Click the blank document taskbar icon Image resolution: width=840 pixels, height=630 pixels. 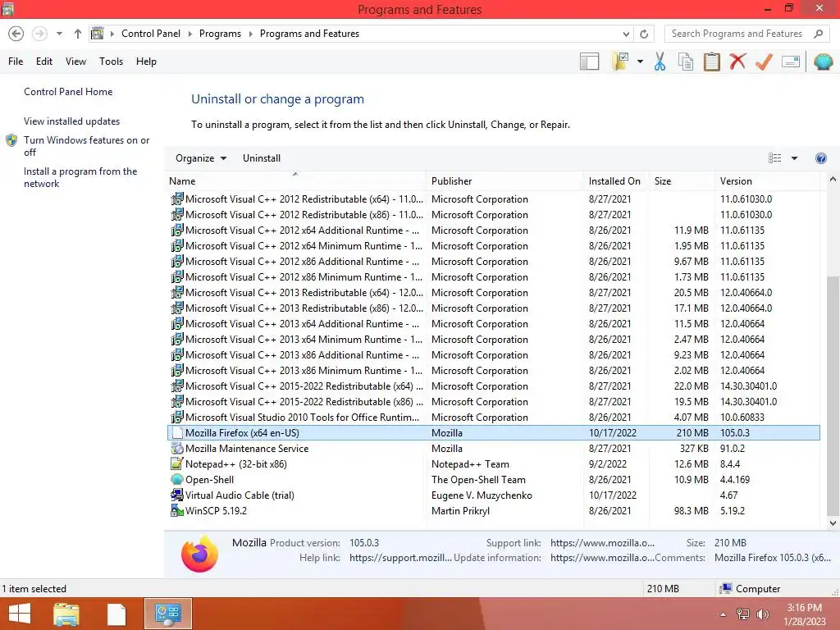(116, 614)
